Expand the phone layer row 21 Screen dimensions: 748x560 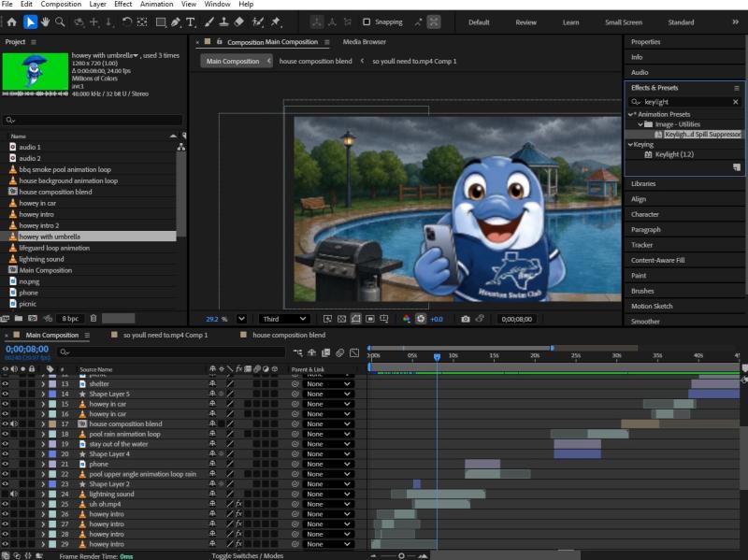click(43, 464)
